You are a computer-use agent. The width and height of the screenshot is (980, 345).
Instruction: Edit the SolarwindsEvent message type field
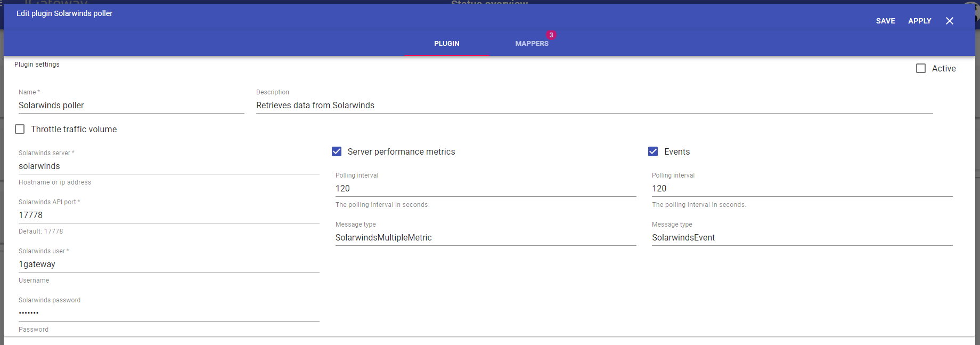802,238
